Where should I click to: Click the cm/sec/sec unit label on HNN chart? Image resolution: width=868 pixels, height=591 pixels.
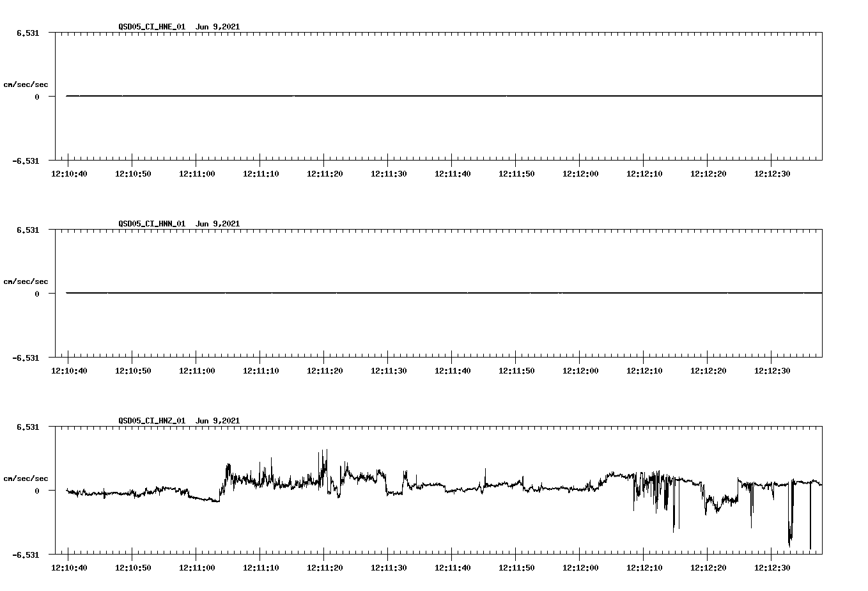[x=26, y=281]
